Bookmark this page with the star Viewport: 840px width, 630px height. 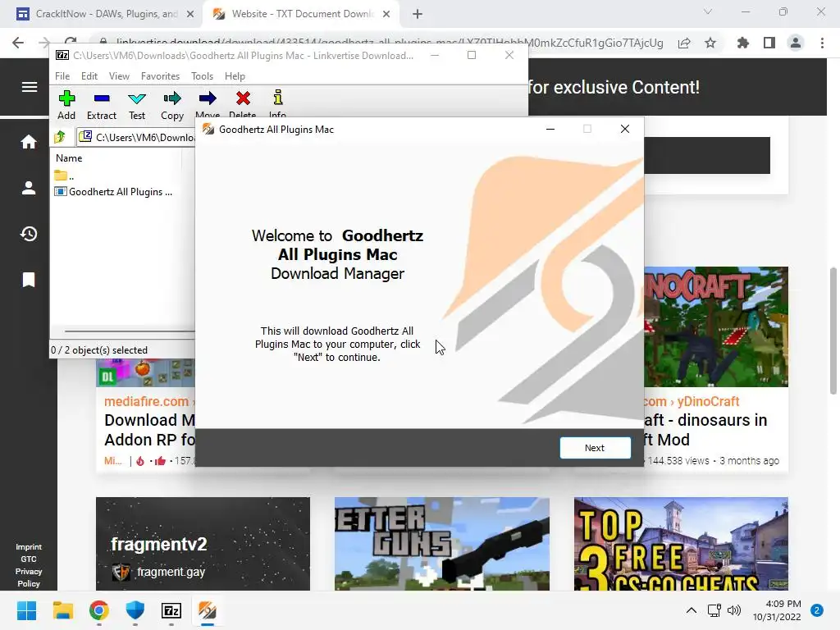tap(710, 43)
